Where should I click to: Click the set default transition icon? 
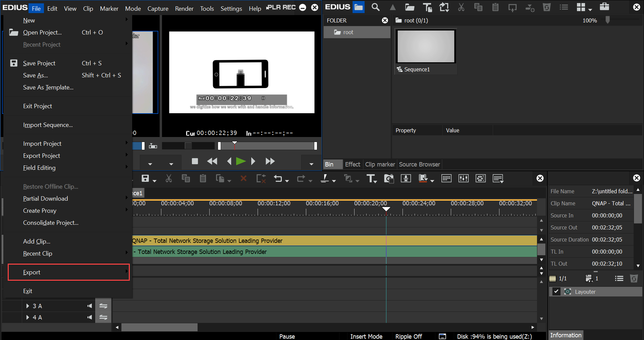(348, 179)
